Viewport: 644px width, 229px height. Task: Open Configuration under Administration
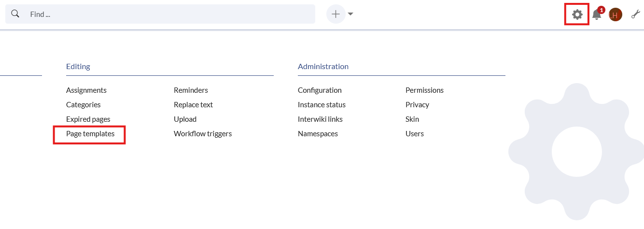tap(320, 90)
